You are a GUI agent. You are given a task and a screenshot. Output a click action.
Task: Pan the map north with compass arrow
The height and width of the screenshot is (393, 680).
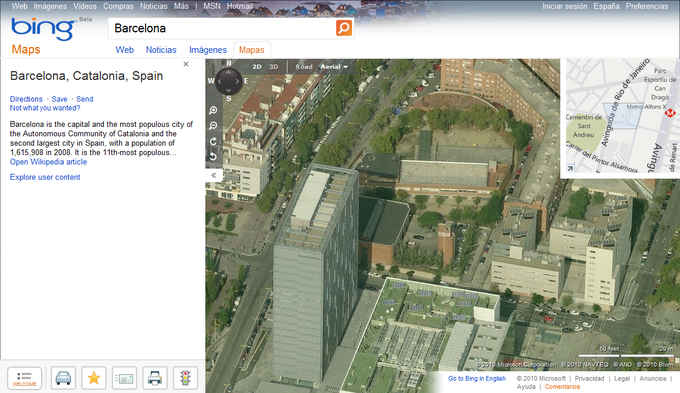click(229, 73)
